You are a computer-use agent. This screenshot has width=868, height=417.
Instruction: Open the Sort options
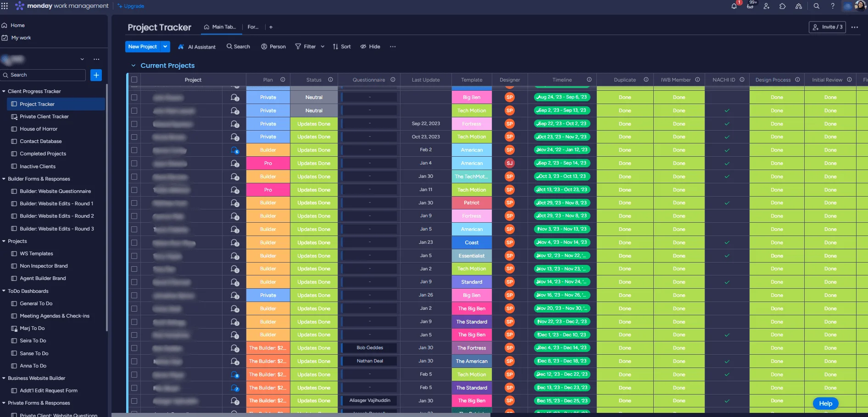341,46
